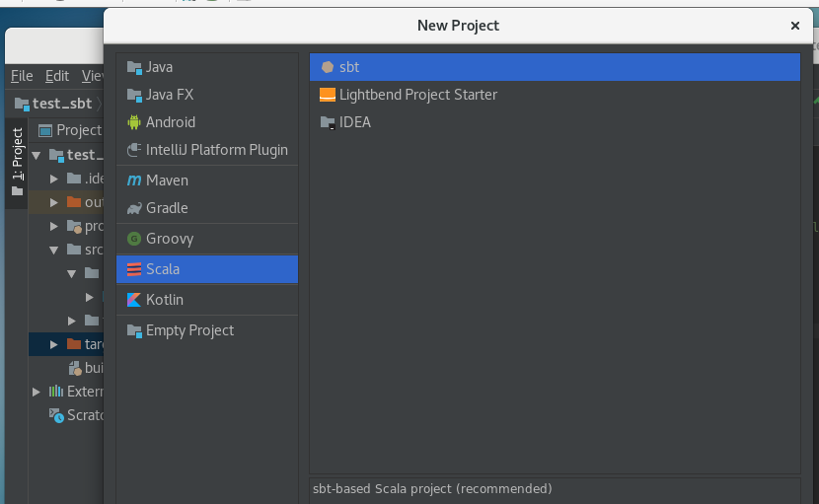Expand the .idea folder node

(55, 179)
